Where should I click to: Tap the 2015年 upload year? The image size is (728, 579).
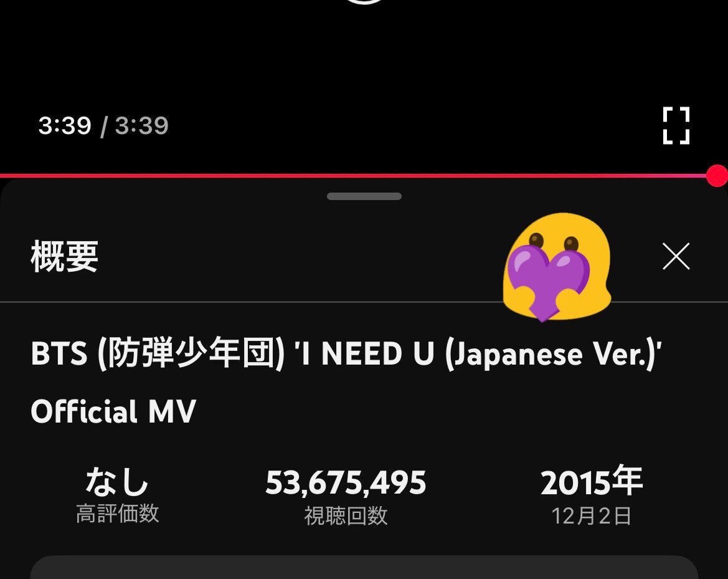coord(592,481)
